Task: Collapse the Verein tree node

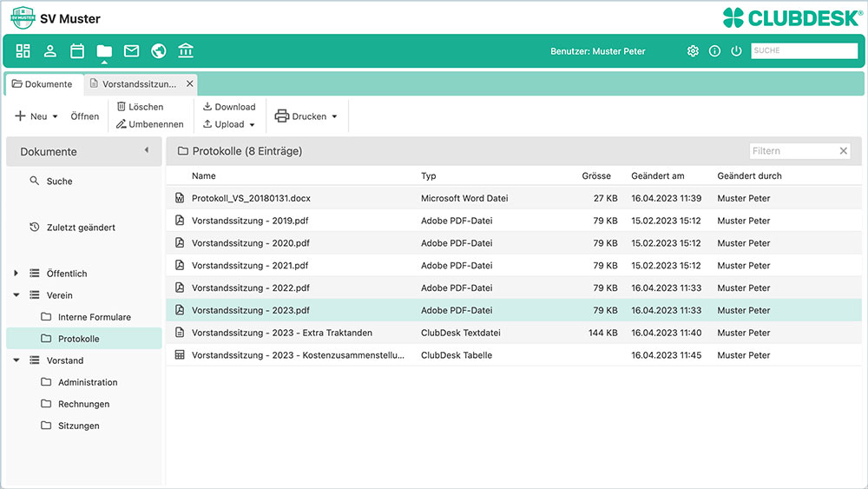Action: [x=16, y=295]
